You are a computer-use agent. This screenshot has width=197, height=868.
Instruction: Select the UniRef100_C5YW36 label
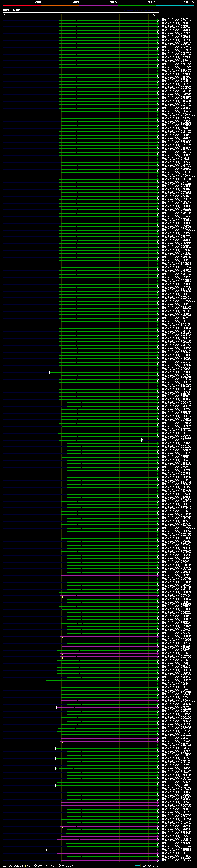pos(176,74)
